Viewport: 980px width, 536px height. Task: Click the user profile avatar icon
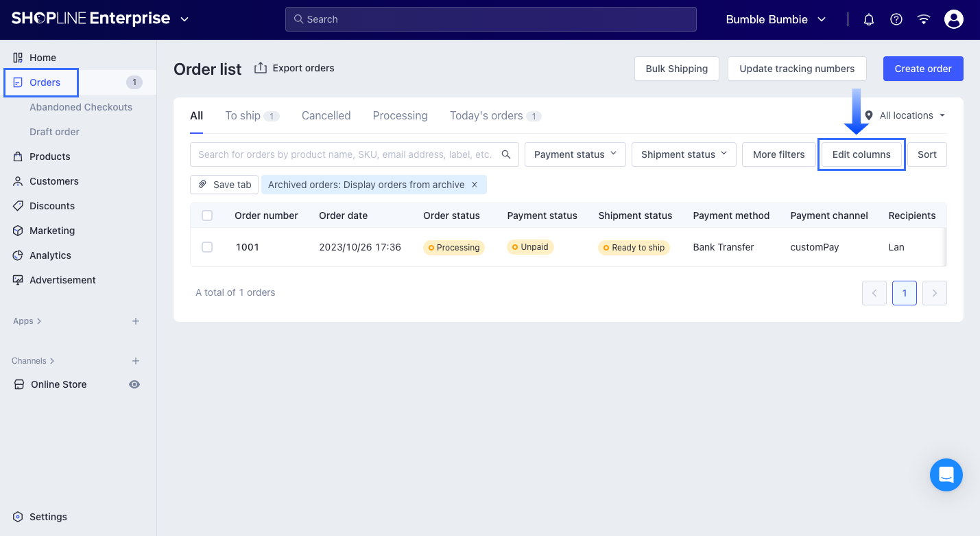coord(953,19)
